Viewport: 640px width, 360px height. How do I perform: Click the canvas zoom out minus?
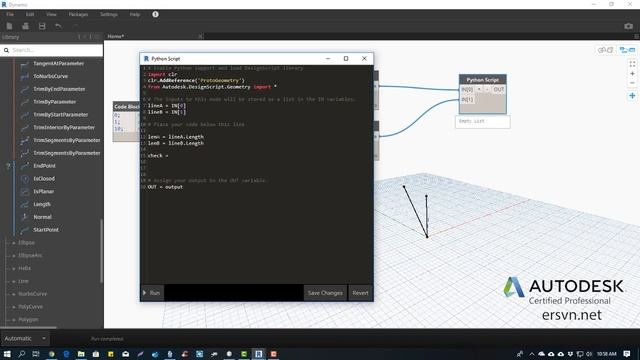click(632, 83)
